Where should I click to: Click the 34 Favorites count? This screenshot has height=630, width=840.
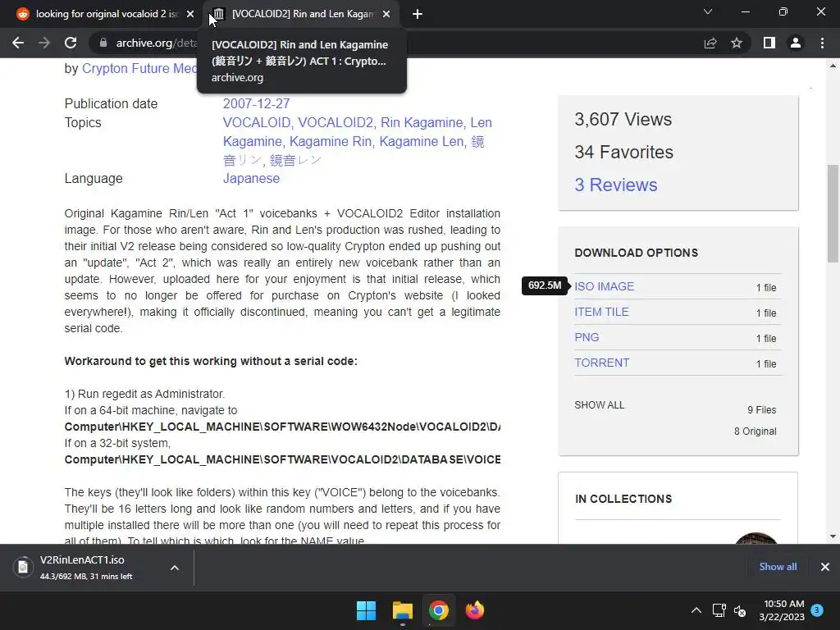(623, 152)
